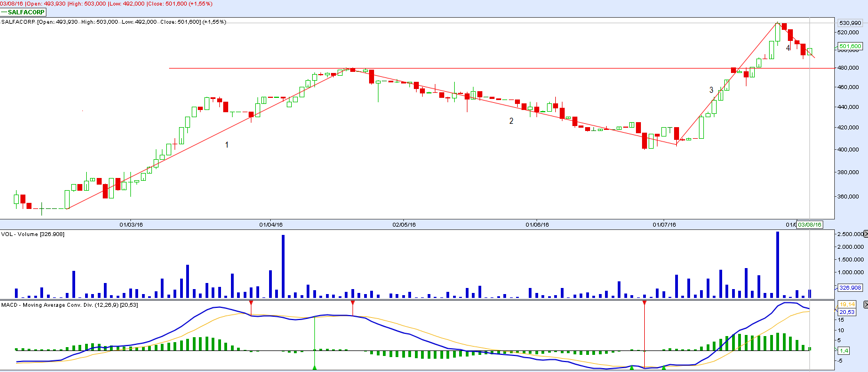This screenshot has height=372, width=868.
Task: Select the red MACD marker nearest 01/07/16
Action: [644, 303]
